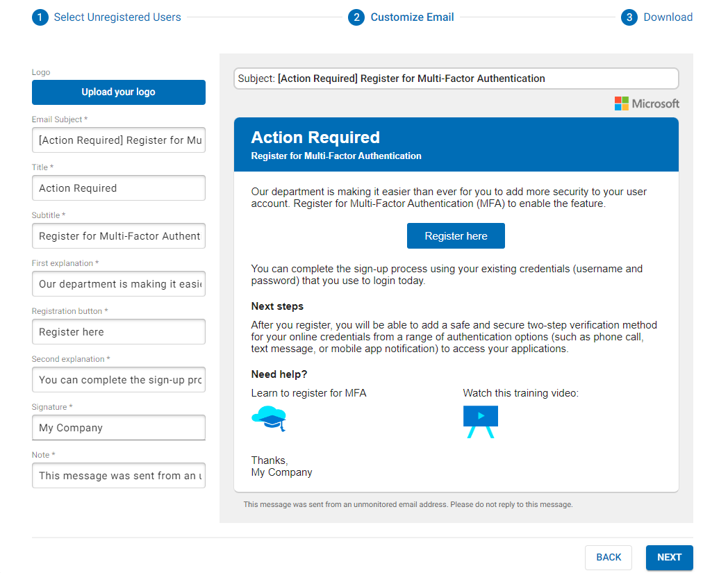Viewport: 728px width, 573px height.
Task: Click the Signature label
Action: pos(52,407)
